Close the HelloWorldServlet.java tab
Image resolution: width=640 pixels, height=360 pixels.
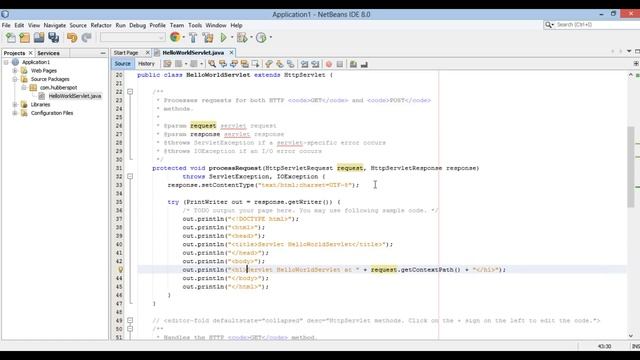point(231,53)
